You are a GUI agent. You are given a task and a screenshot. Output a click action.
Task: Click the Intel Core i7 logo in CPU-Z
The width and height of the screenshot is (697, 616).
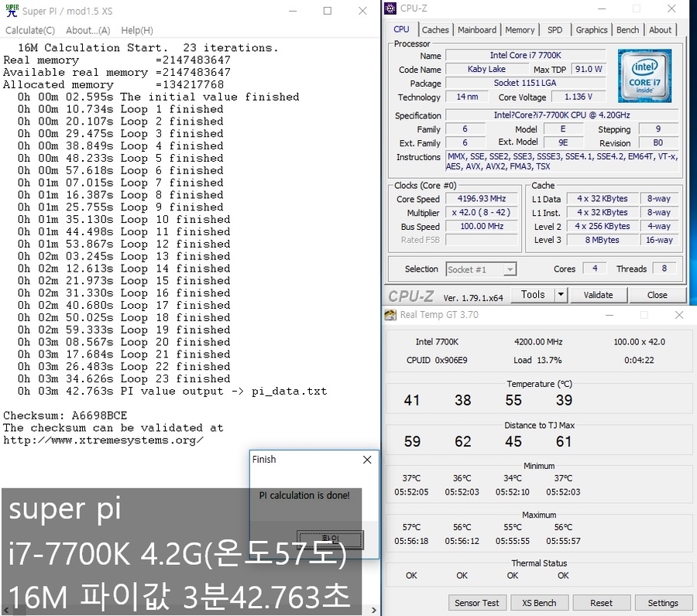coord(644,76)
